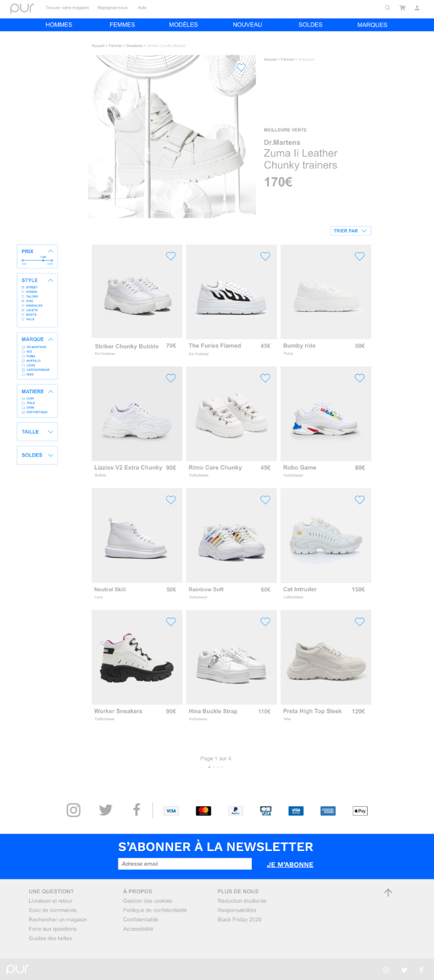The image size is (434, 980).
Task: Open the shopping cart icon
Action: [x=402, y=8]
